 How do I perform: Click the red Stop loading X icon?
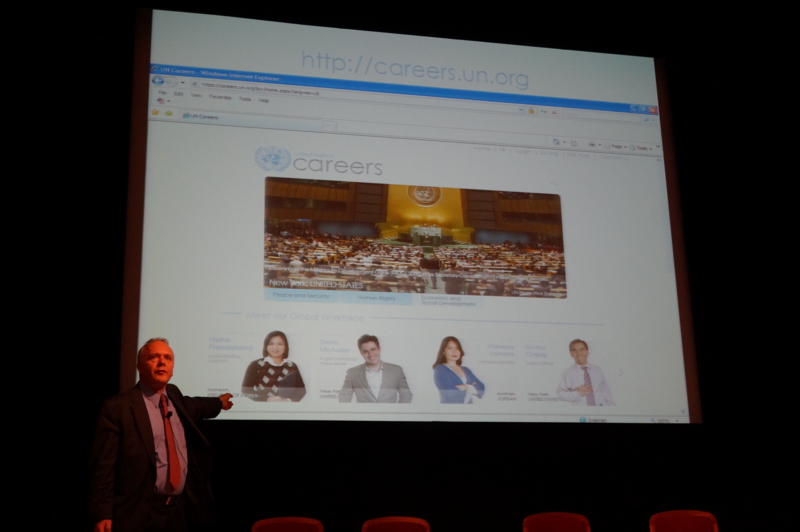tap(554, 112)
